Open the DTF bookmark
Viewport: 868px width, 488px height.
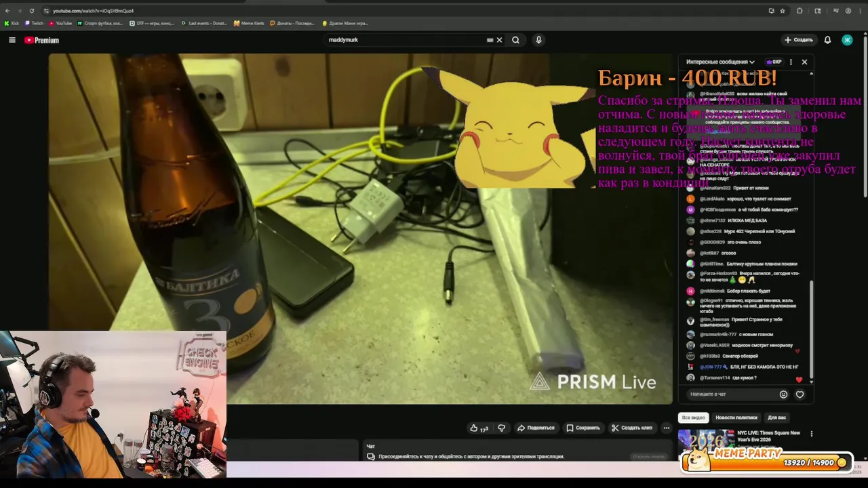click(152, 23)
